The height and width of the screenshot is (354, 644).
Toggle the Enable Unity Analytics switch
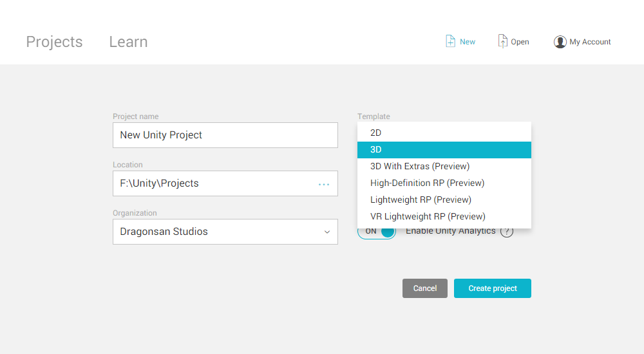(x=377, y=232)
